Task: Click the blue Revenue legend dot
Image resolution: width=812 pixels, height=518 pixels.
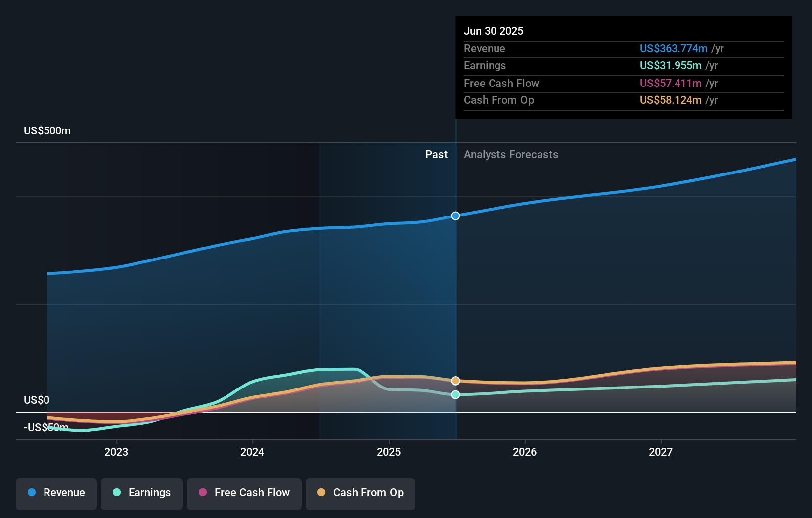Action: point(32,492)
